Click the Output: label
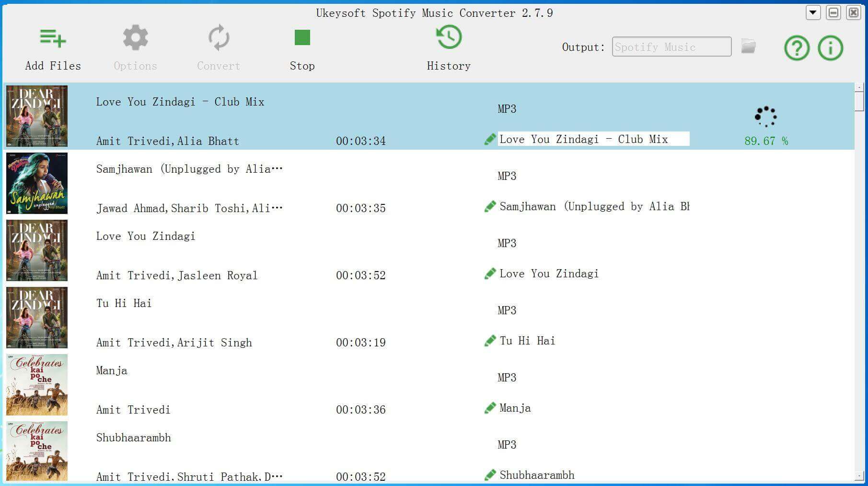The height and width of the screenshot is (486, 868). pyautogui.click(x=583, y=47)
